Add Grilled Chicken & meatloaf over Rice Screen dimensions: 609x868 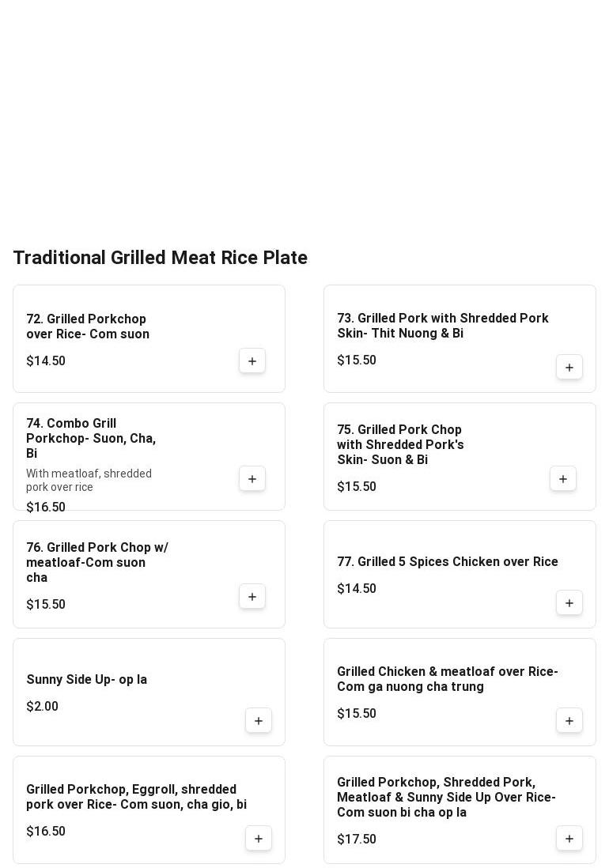coord(569,721)
